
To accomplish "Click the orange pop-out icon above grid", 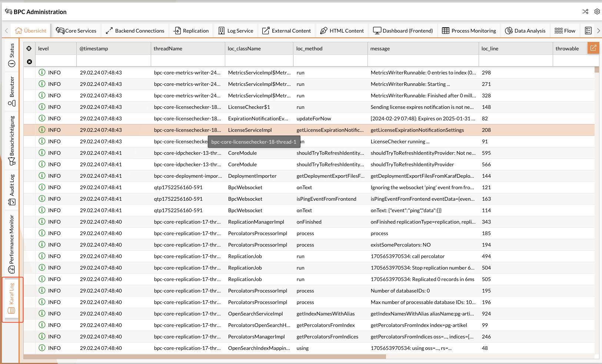I will tap(593, 48).
